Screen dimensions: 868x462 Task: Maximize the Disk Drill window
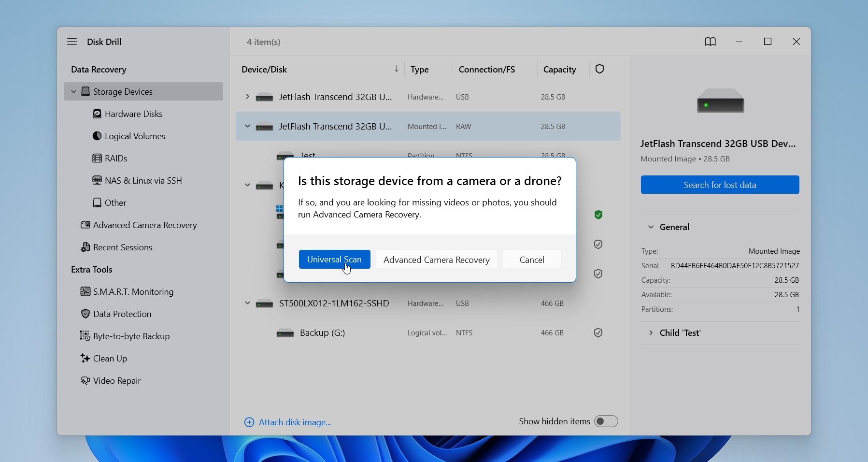tap(768, 42)
